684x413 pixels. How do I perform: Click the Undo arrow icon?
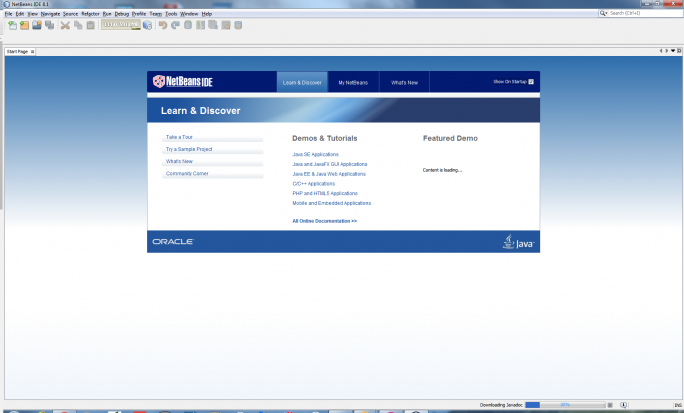163,25
